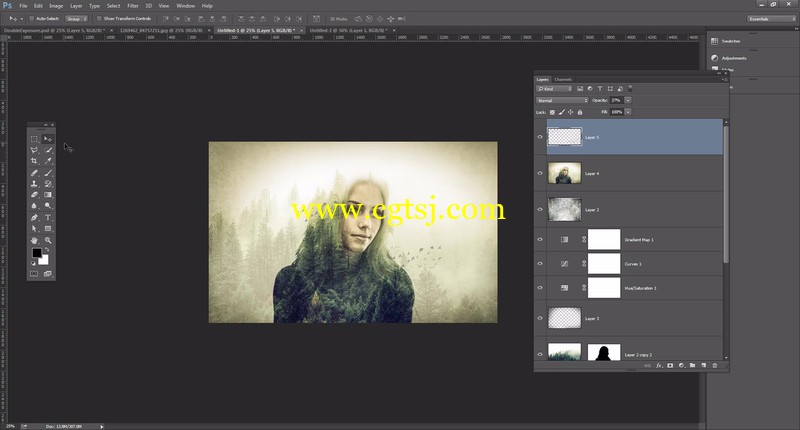Open the Adjustments panel
Viewport: 800px width, 430px height.
click(x=734, y=58)
